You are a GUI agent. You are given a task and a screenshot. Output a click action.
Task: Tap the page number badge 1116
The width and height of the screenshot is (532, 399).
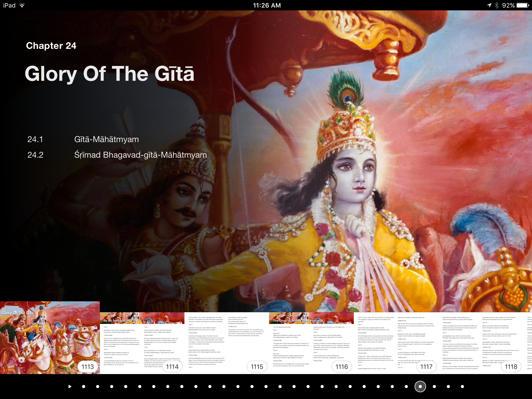coord(342,367)
